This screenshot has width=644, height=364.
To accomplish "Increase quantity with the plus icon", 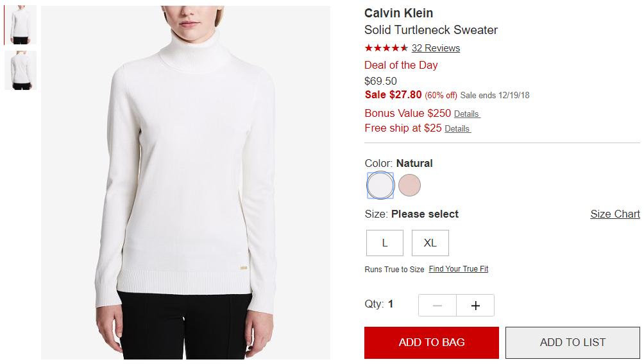I will point(475,305).
